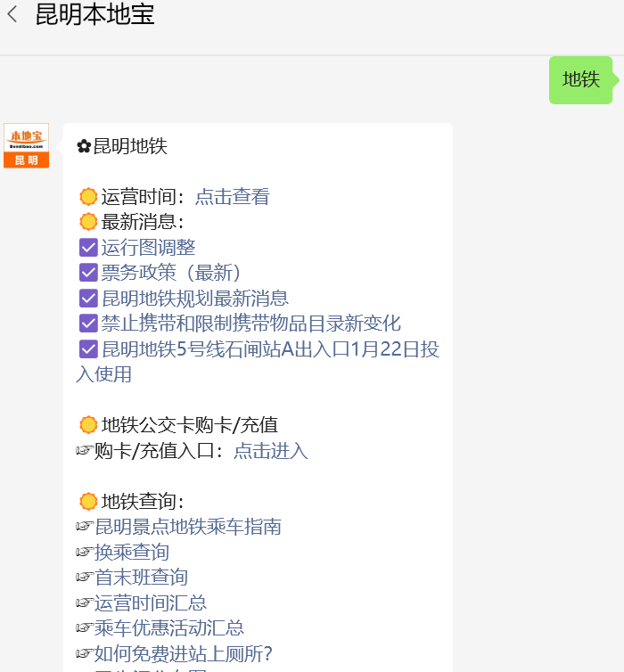This screenshot has width=624, height=672.
Task: Open the 运行图调整 link
Action: click(x=148, y=247)
